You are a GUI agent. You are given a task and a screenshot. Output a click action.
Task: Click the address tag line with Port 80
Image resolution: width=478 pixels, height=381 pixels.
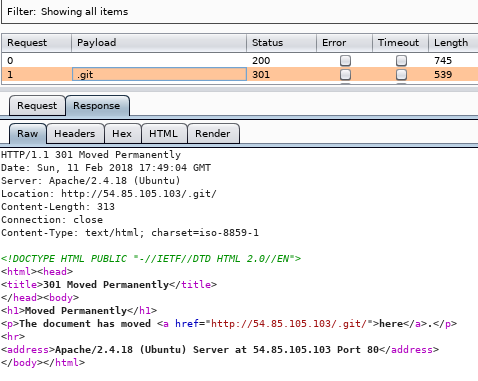[x=220, y=350]
